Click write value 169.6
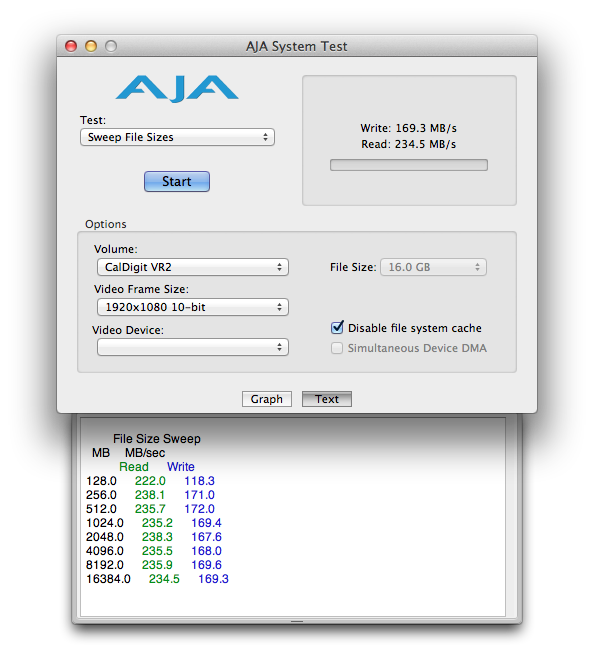The width and height of the screenshot is (594, 648). click(206, 565)
